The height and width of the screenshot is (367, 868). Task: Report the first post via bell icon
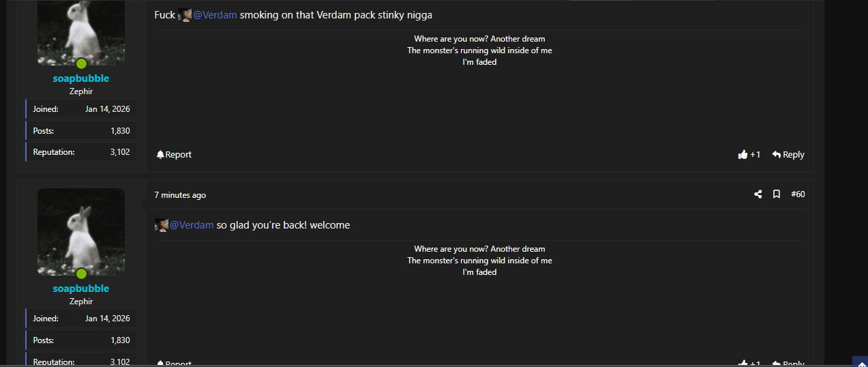[x=174, y=155]
